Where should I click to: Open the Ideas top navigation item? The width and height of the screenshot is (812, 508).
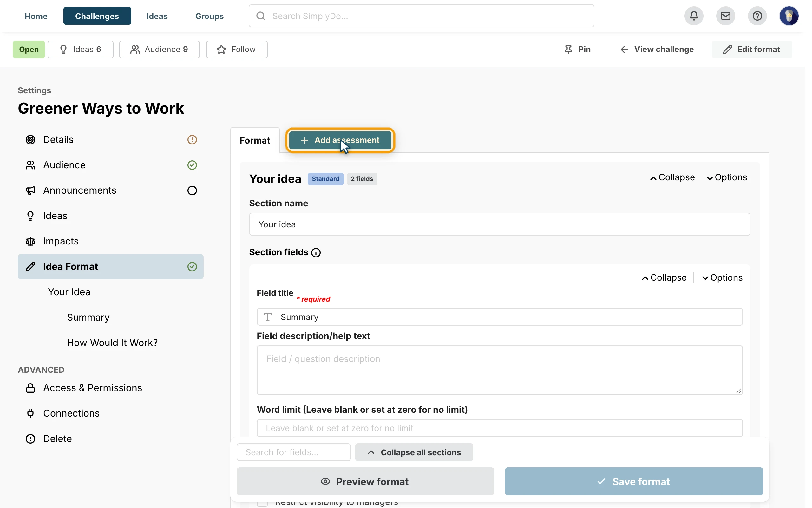(x=157, y=16)
